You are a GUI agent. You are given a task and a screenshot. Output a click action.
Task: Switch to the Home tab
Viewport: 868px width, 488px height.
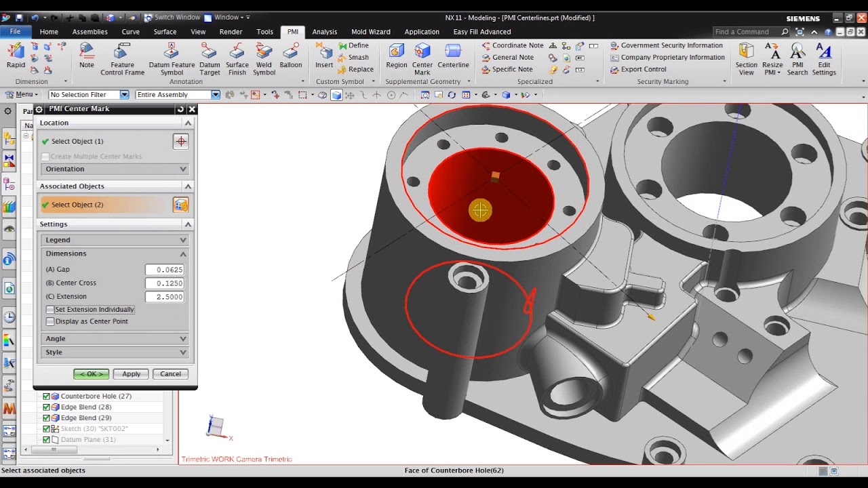(x=49, y=32)
